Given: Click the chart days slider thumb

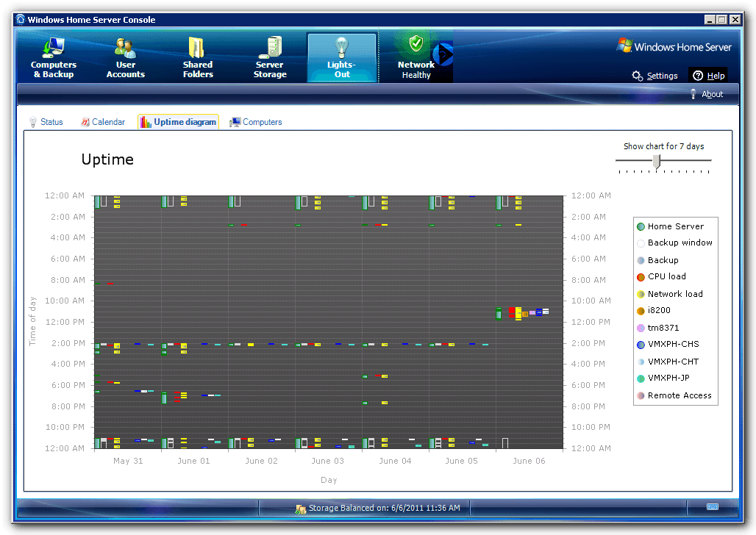Looking at the screenshot, I should 657,162.
